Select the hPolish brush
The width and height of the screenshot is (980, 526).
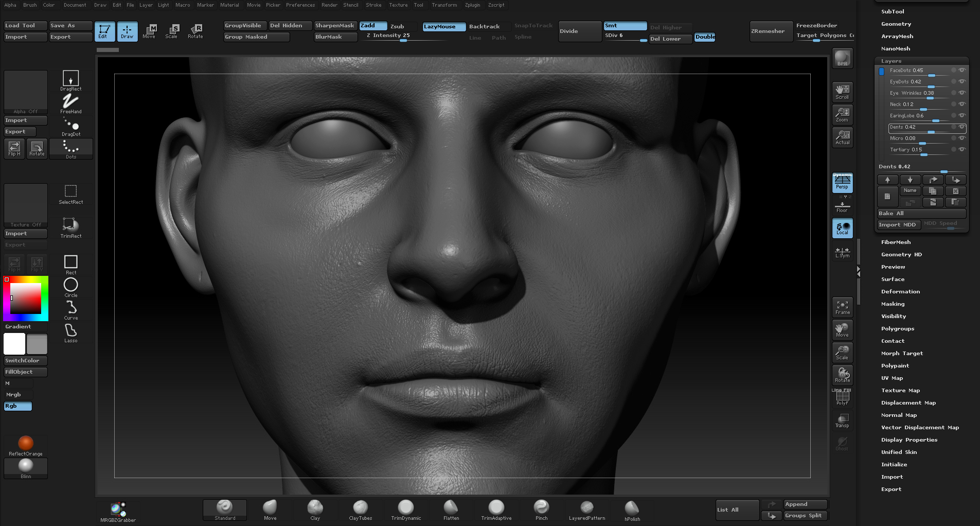point(632,511)
